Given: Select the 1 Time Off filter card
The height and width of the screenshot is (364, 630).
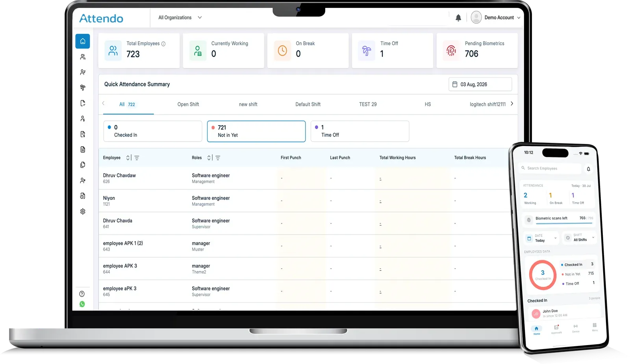Looking at the screenshot, I should point(360,131).
